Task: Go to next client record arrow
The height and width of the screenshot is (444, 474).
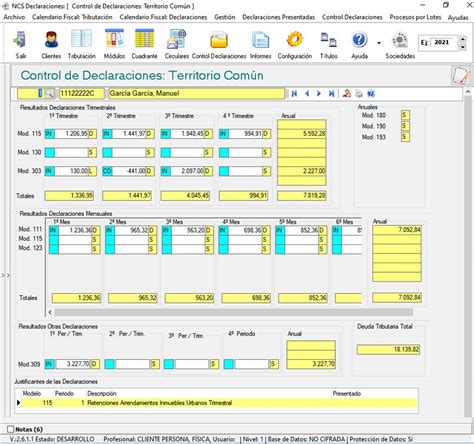Action: [x=319, y=94]
